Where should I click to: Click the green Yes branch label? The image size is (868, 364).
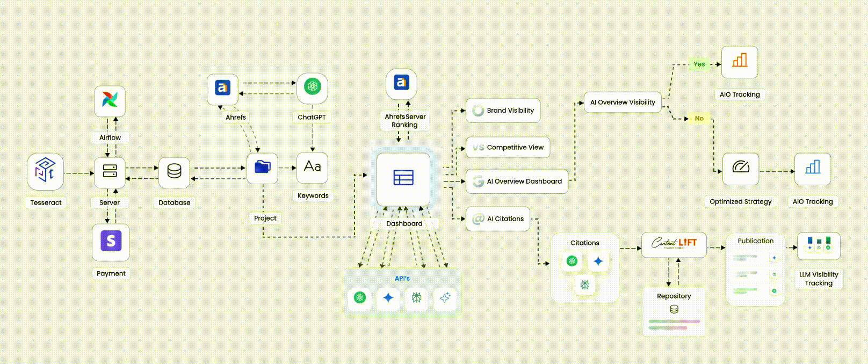click(699, 64)
